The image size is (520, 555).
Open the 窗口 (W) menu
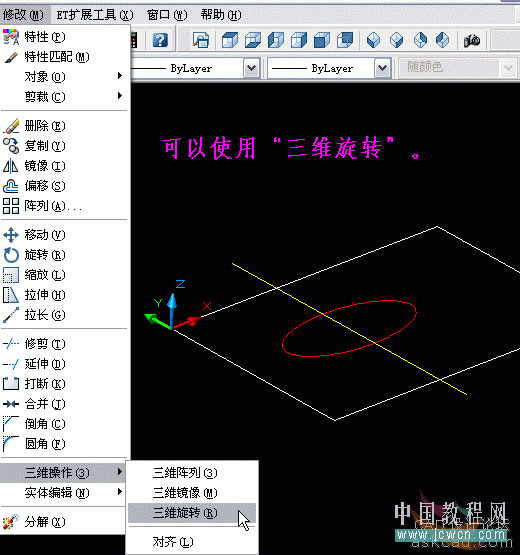click(167, 15)
